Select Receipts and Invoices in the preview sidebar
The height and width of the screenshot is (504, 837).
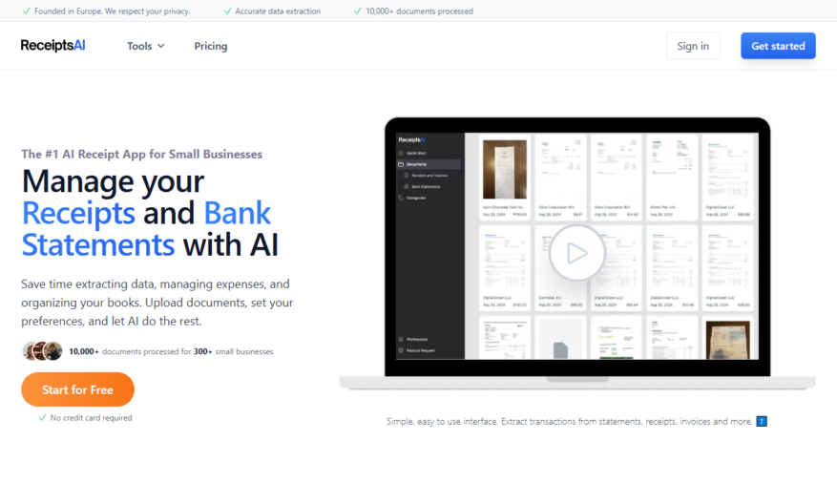pos(429,175)
